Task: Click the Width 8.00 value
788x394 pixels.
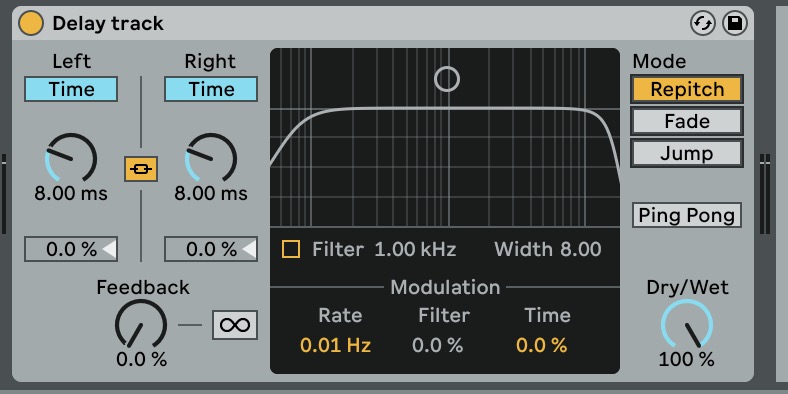Action: 581,249
